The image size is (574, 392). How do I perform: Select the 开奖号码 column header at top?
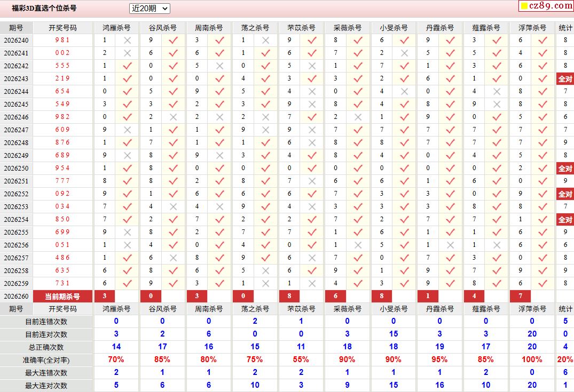click(x=62, y=28)
